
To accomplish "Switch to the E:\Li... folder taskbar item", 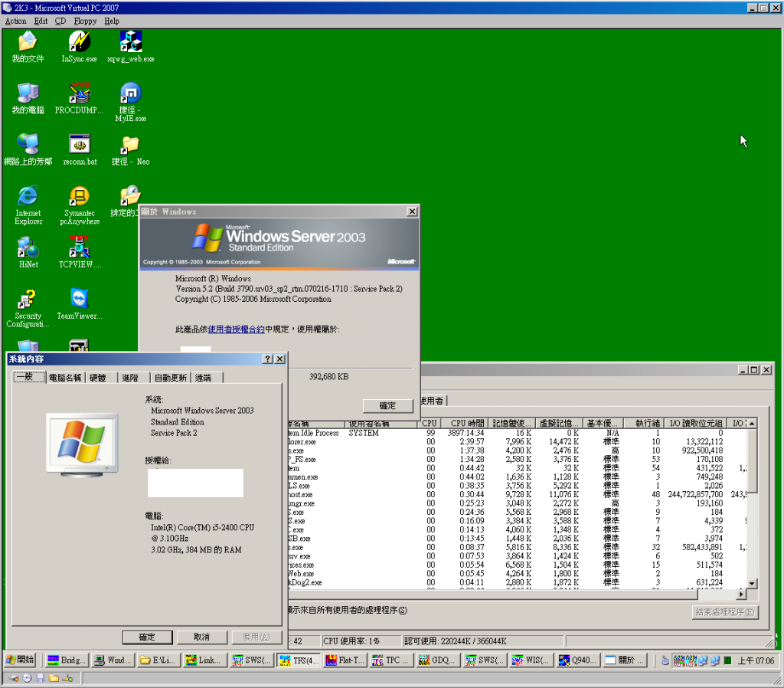I will pyautogui.click(x=158, y=660).
